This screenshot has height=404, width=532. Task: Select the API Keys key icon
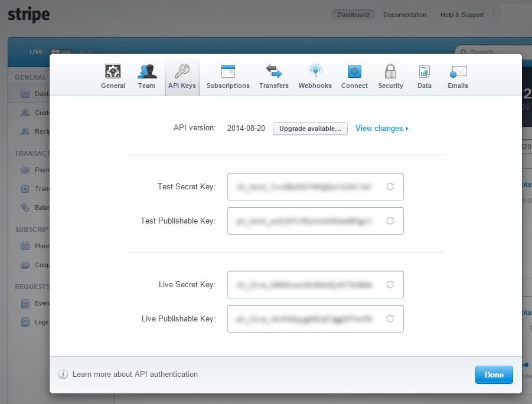(182, 71)
